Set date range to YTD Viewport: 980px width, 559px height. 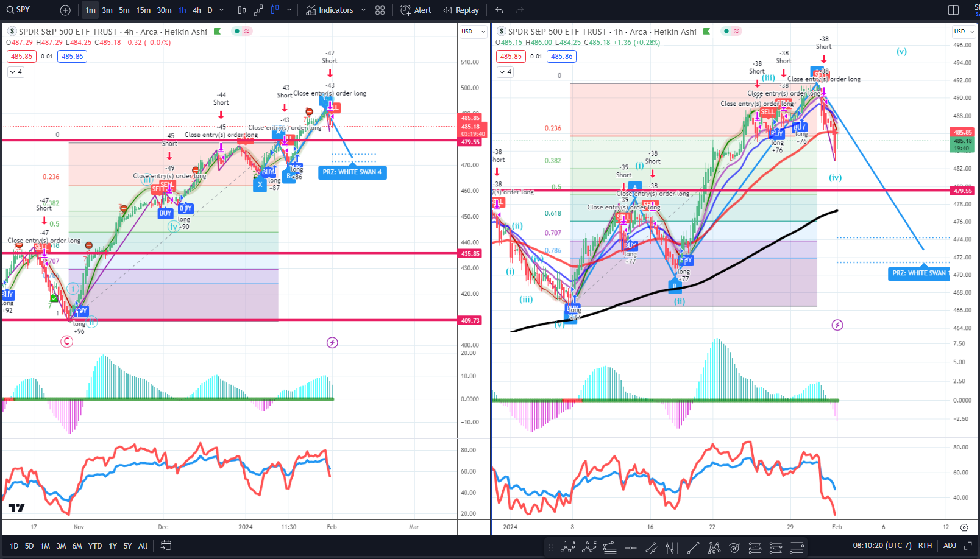(95, 546)
